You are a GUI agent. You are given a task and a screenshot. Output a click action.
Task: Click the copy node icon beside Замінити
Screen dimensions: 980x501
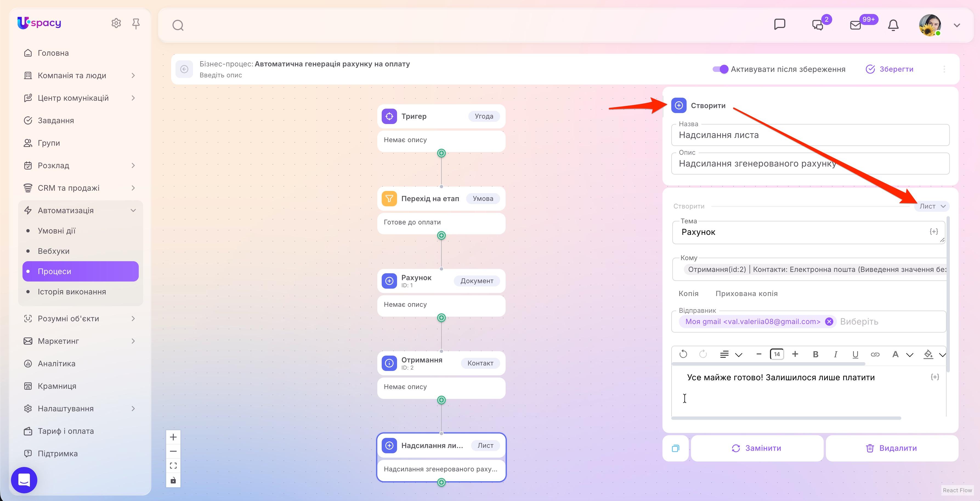tap(675, 448)
